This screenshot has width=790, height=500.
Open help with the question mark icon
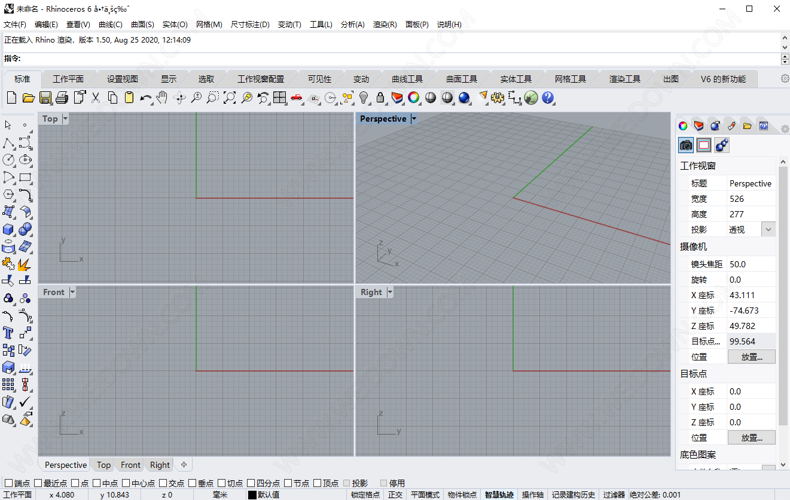point(548,98)
